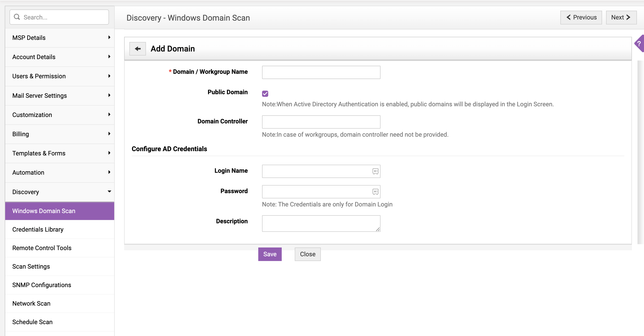Click the Description textarea resize handle
Image resolution: width=644 pixels, height=336 pixels.
tap(378, 229)
